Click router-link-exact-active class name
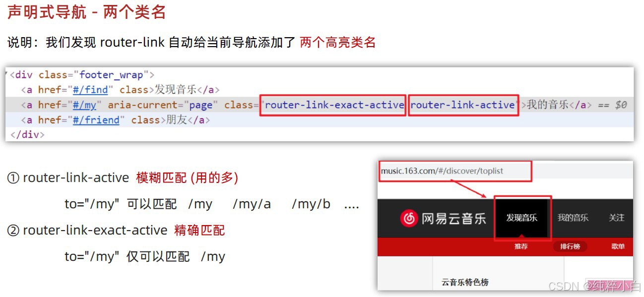This screenshot has width=644, height=297. pyautogui.click(x=334, y=105)
